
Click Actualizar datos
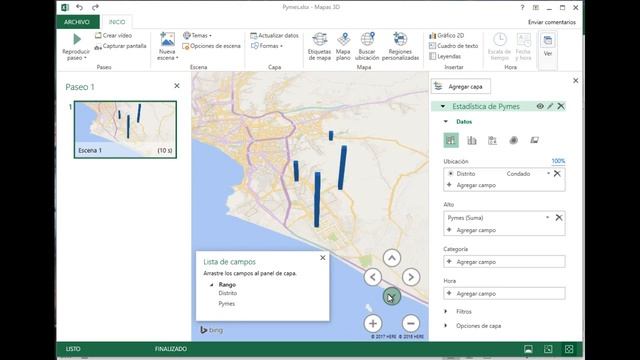274,36
